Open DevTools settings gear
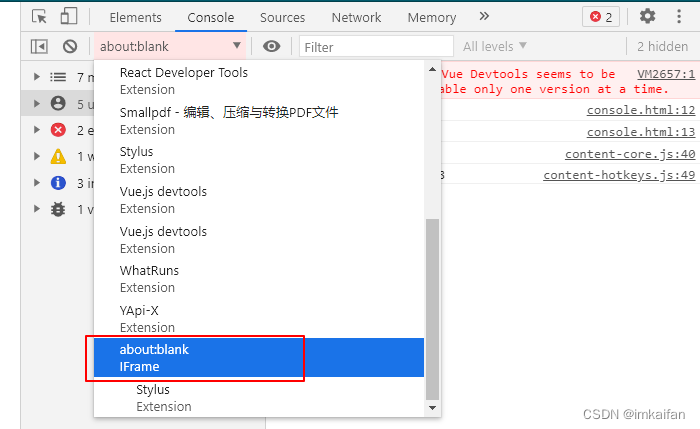 647,17
